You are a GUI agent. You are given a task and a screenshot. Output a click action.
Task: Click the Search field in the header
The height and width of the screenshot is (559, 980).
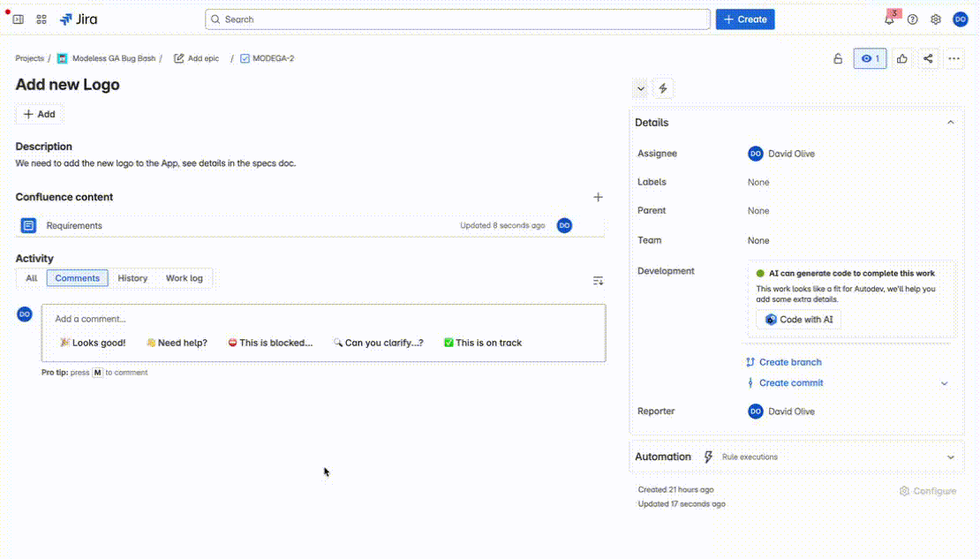(459, 19)
